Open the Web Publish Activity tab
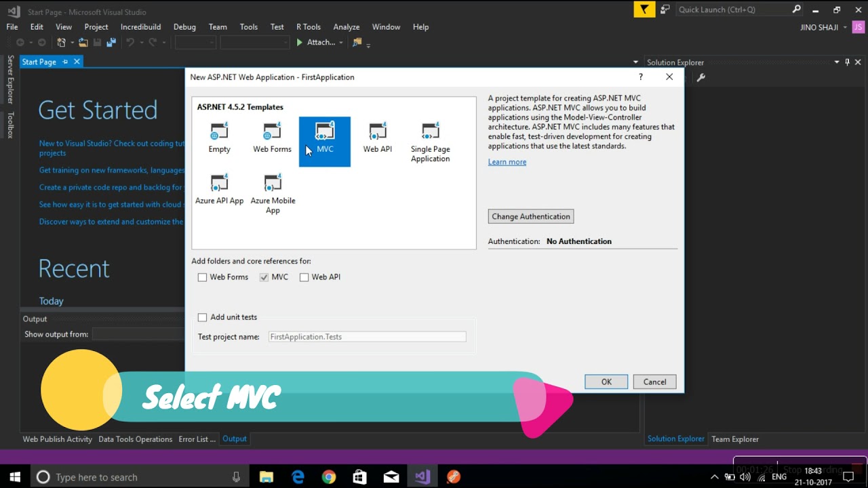This screenshot has width=868, height=488. click(58, 439)
